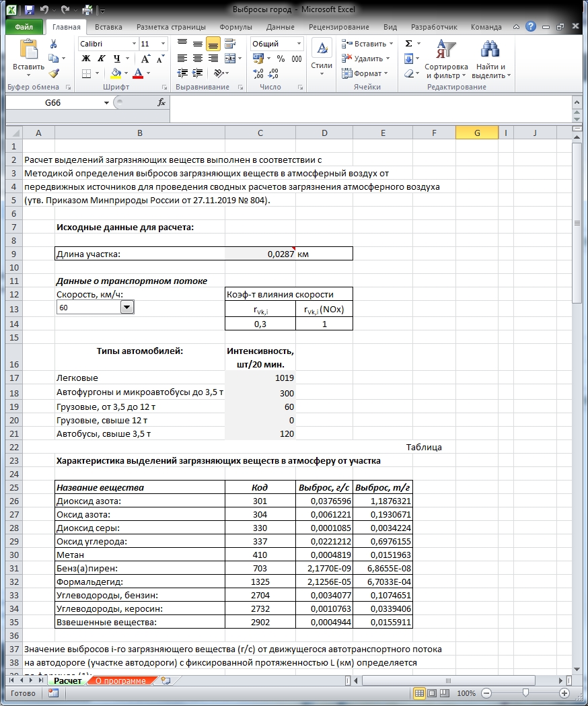Screen dimensions: 588x706
Task: Open the Sort and Filter tool
Action: pyautogui.click(x=446, y=59)
